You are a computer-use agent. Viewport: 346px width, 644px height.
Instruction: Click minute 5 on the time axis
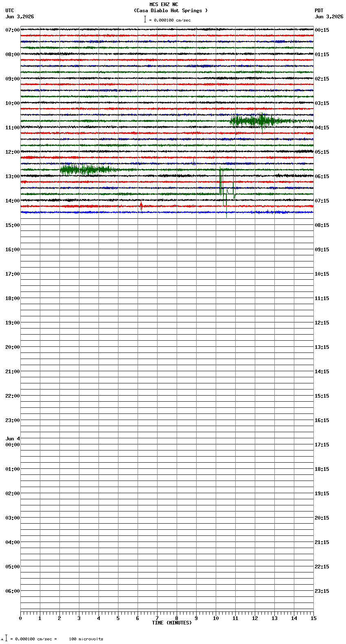click(118, 618)
